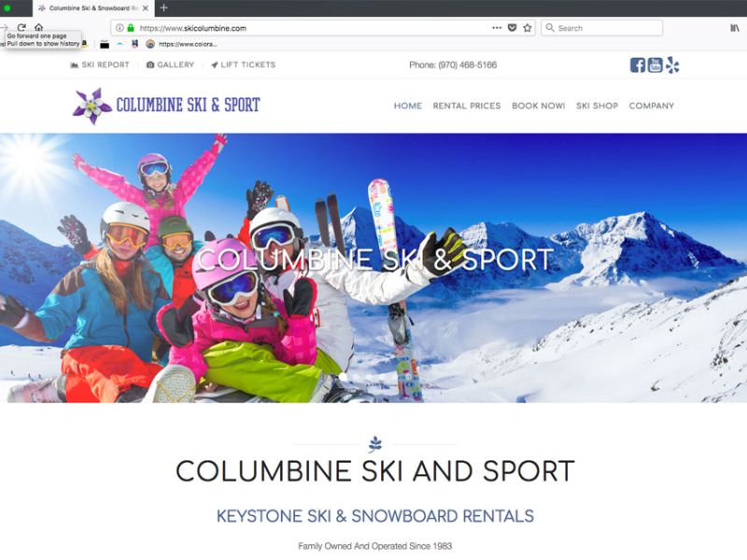Show site information icon in address bar
Viewport: 747px width, 560px height.
tap(120, 28)
